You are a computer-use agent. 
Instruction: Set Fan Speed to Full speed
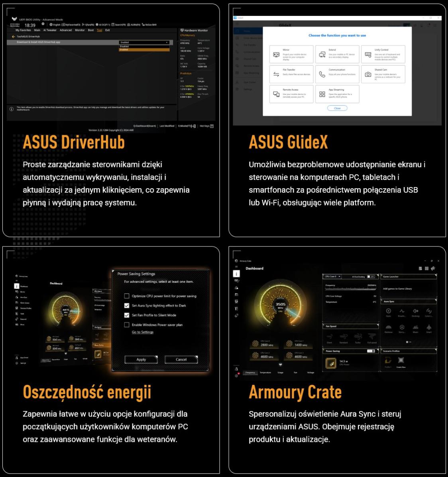[372, 338]
